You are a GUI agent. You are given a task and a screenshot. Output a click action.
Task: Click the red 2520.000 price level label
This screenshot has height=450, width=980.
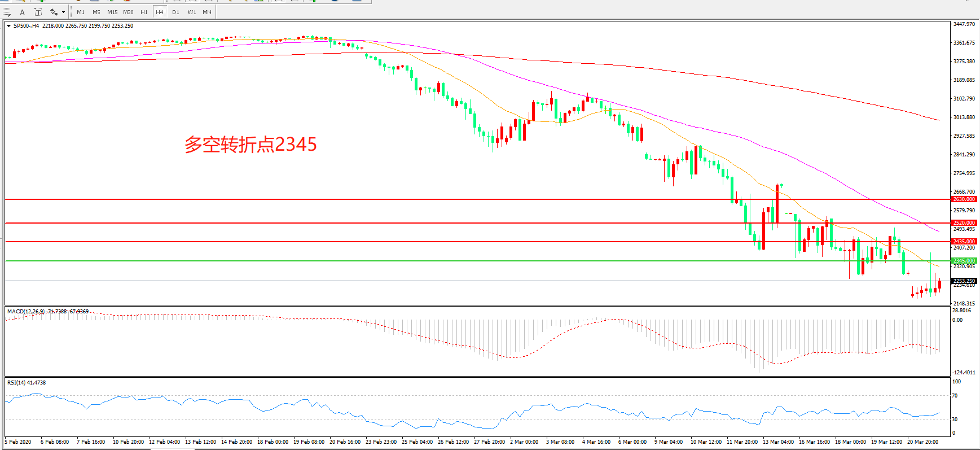tap(964, 223)
